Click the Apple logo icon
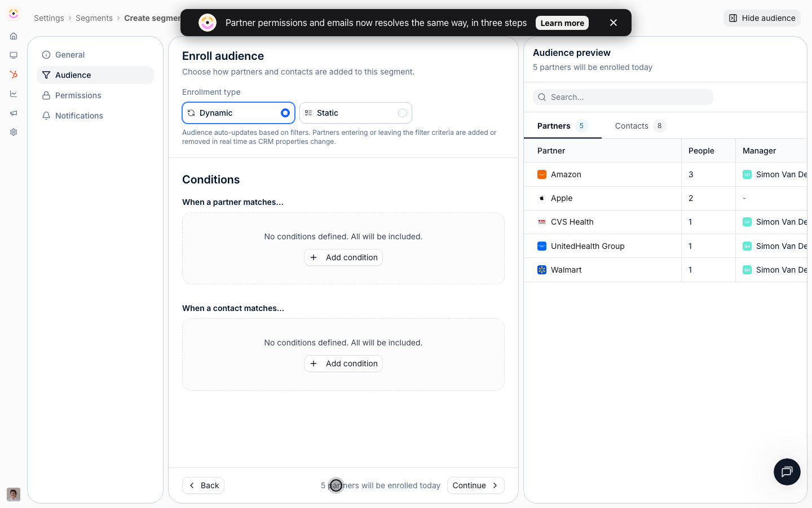Screen dimensions: 812x508 tap(542, 198)
